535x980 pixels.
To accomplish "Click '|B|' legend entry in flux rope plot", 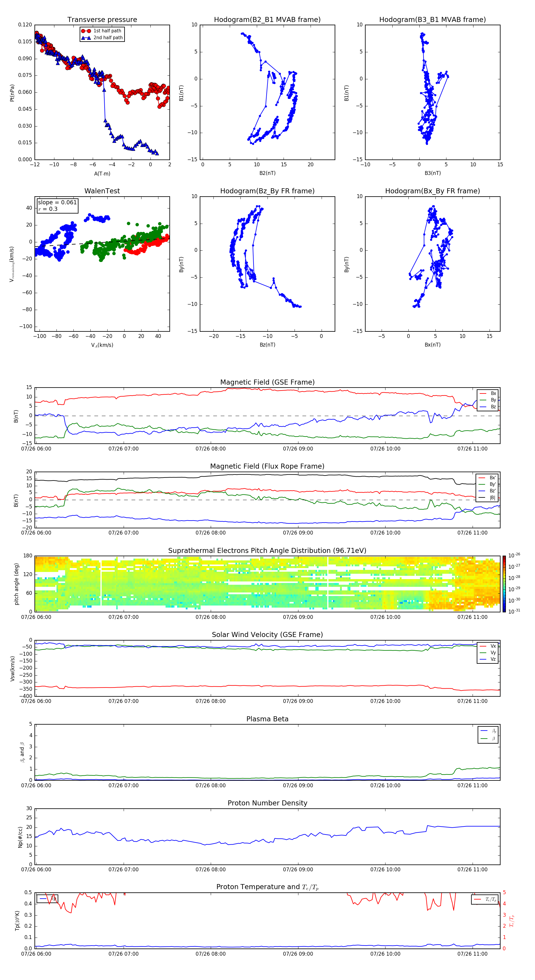I will pos(487,498).
